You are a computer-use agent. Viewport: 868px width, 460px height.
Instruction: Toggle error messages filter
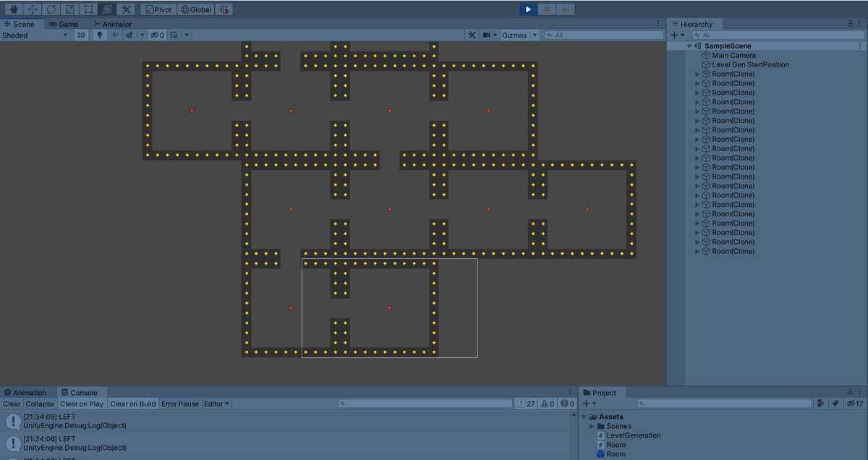pyautogui.click(x=567, y=404)
